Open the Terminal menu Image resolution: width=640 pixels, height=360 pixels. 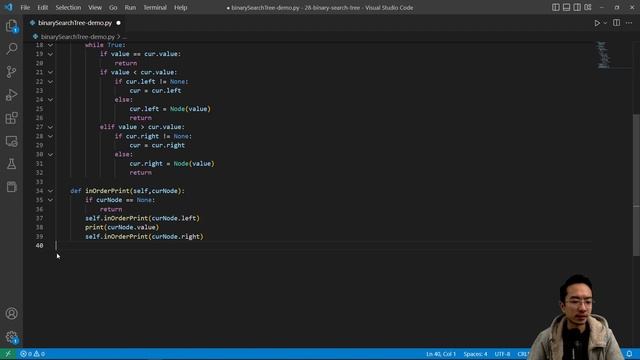pos(155,7)
